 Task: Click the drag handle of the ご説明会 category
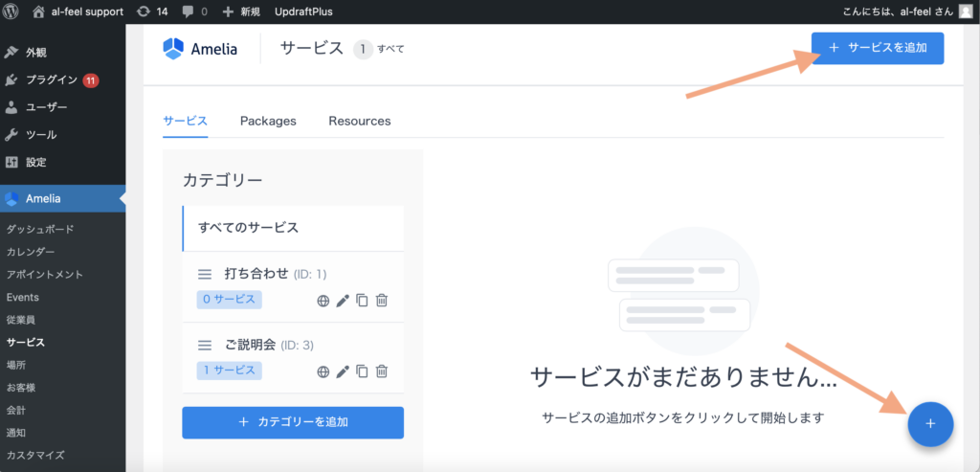tap(204, 346)
